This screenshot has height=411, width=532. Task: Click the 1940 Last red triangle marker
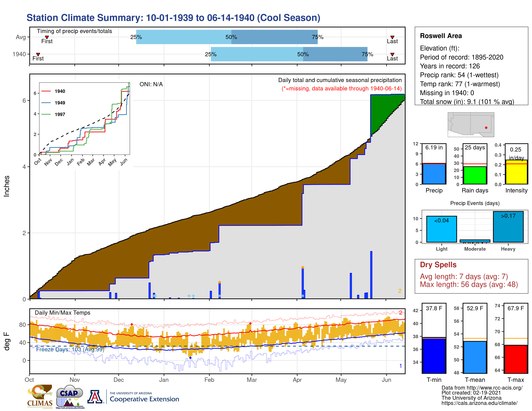[x=392, y=54]
